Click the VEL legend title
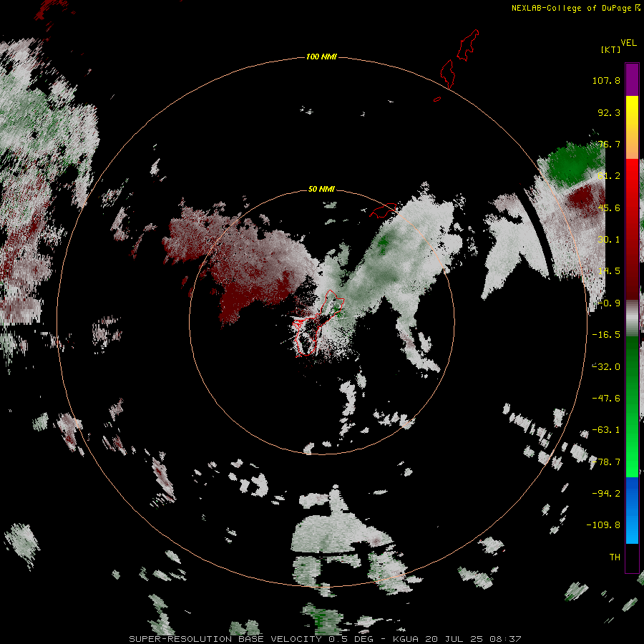Viewport: 644px width, 644px height. tap(628, 43)
